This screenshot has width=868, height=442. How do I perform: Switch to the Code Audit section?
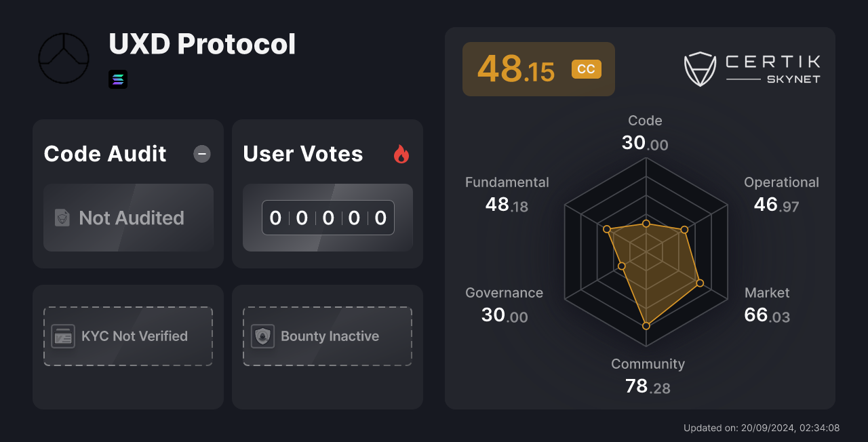pos(104,154)
